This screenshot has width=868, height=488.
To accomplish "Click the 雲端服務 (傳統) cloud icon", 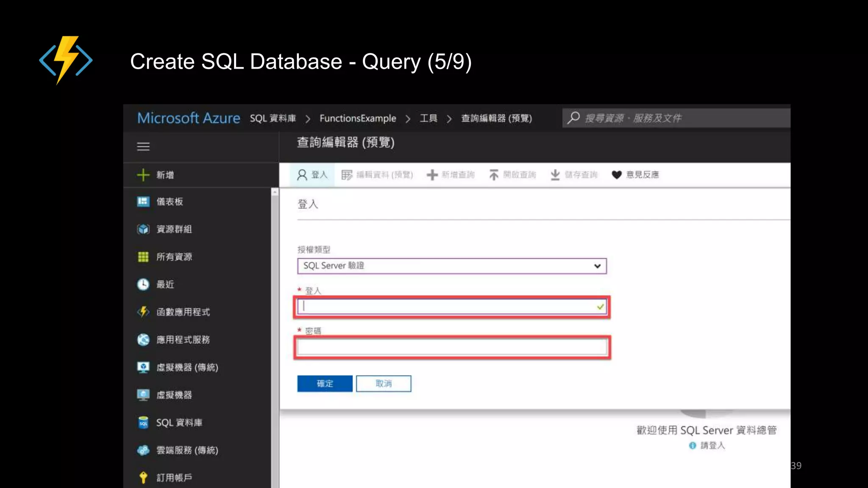I will click(143, 450).
